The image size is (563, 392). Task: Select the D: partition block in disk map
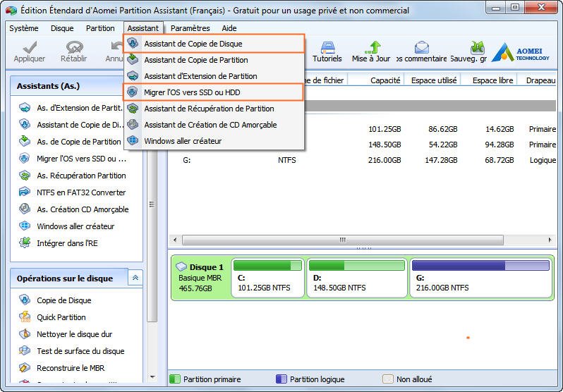tap(357, 278)
